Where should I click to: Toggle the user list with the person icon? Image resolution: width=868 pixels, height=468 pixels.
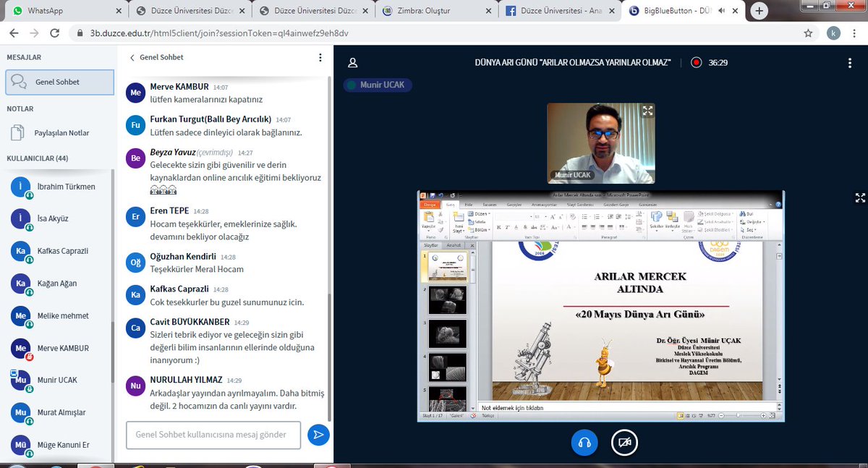click(x=353, y=63)
